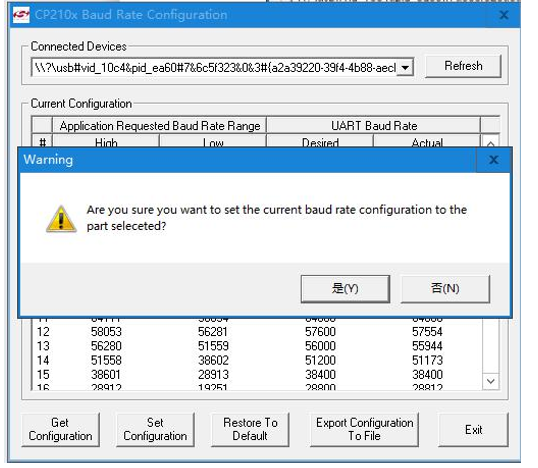The width and height of the screenshot is (538, 468).
Task: Click the Application Requested Baud Rate Range header
Action: [x=160, y=126]
